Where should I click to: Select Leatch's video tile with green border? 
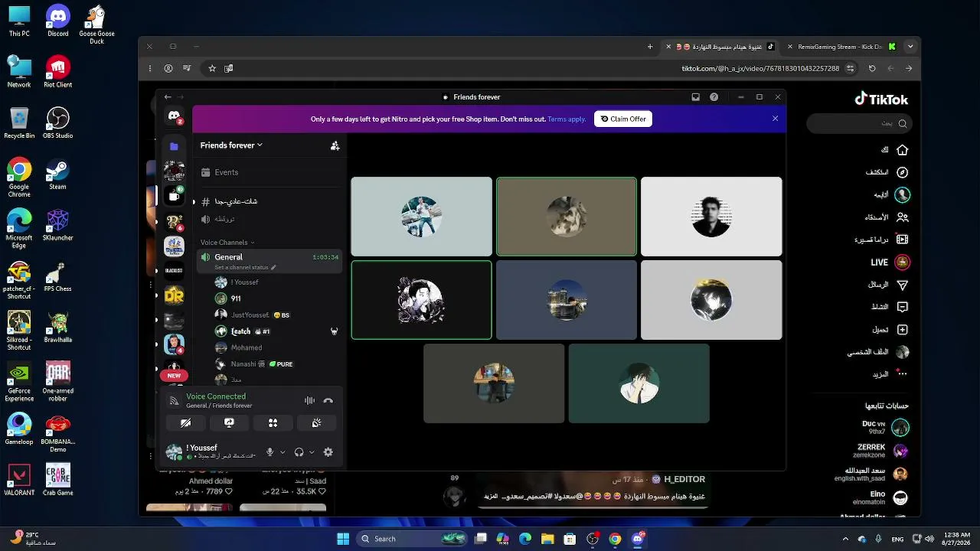pos(421,300)
